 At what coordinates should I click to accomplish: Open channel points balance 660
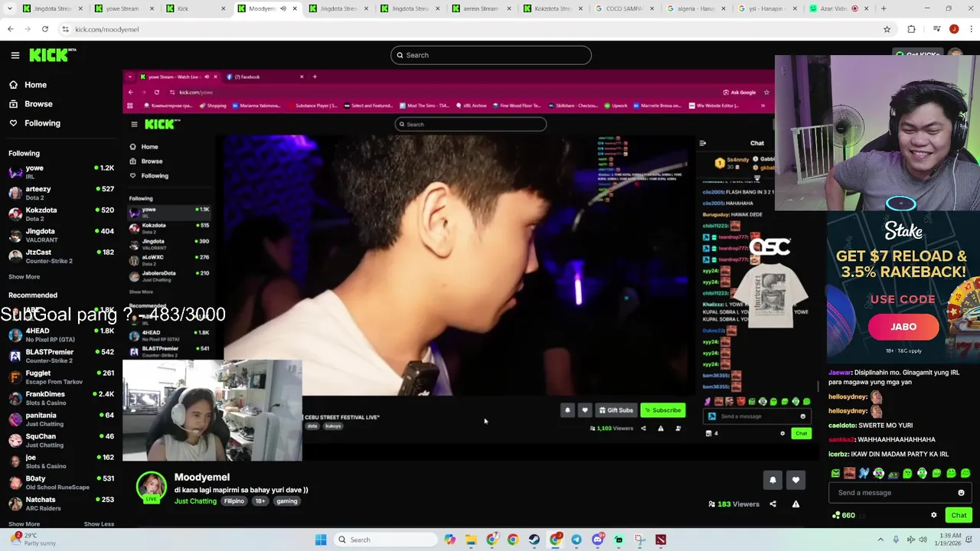click(844, 515)
